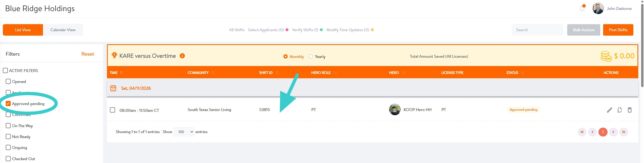This screenshot has width=644, height=163.
Task: Reset all filters
Action: coord(87,54)
